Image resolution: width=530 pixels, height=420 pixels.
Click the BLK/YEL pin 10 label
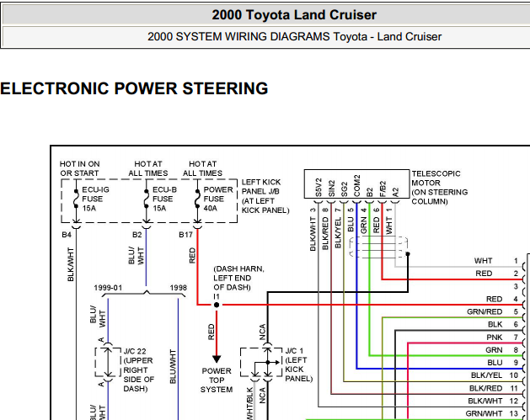pos(487,375)
